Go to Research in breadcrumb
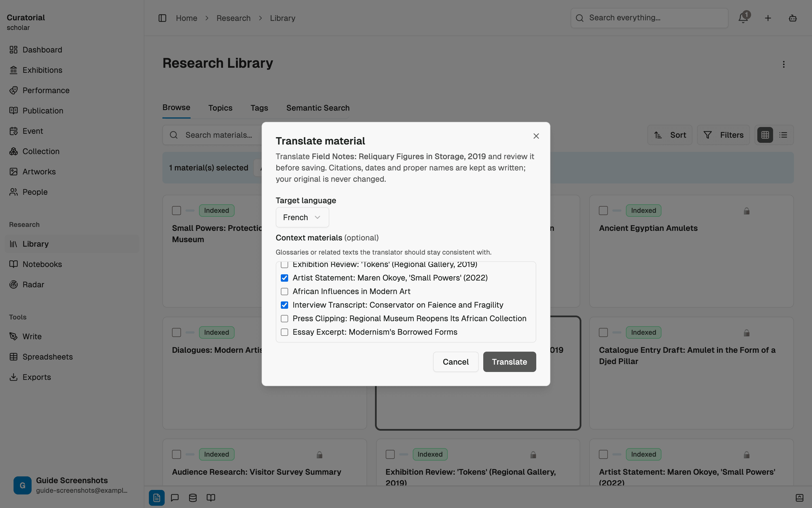Screen dimensions: 812x508 click(233, 18)
